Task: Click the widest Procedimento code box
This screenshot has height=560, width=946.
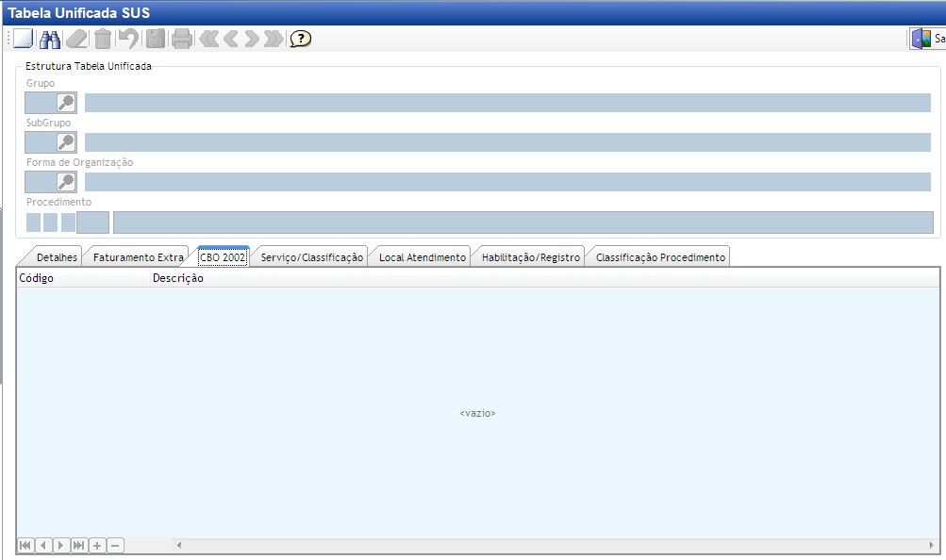Action: pos(93,222)
